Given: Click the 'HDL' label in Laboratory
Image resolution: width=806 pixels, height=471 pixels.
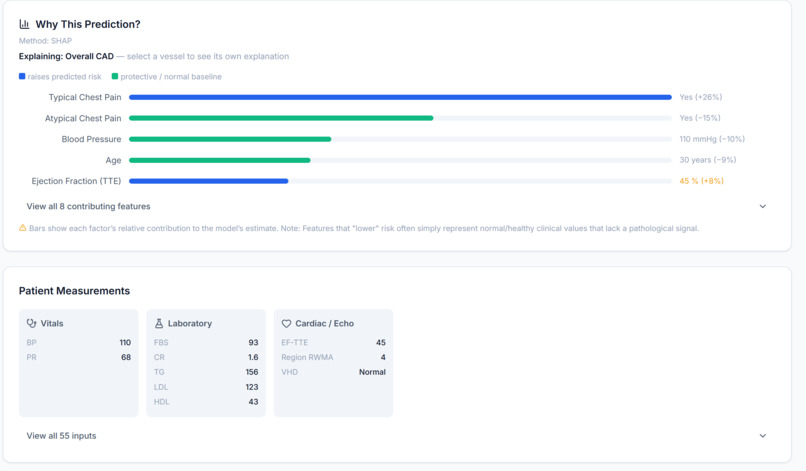Looking at the screenshot, I should tap(161, 402).
